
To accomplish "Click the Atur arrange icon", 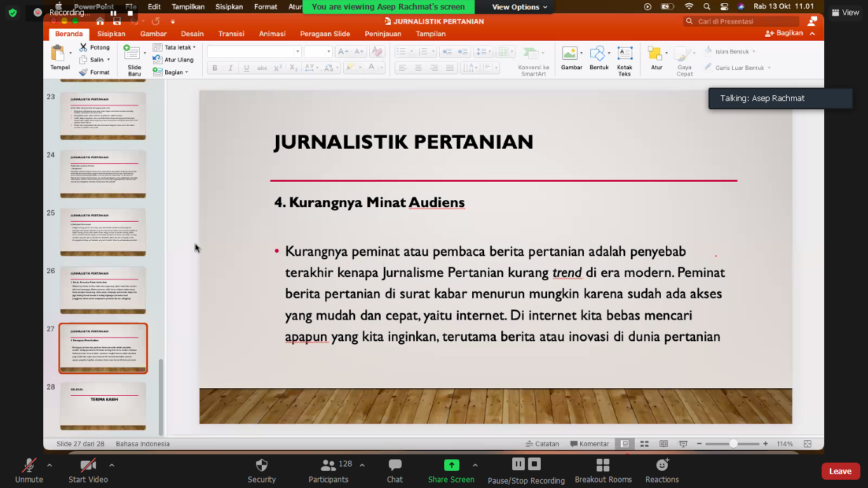I will click(654, 53).
